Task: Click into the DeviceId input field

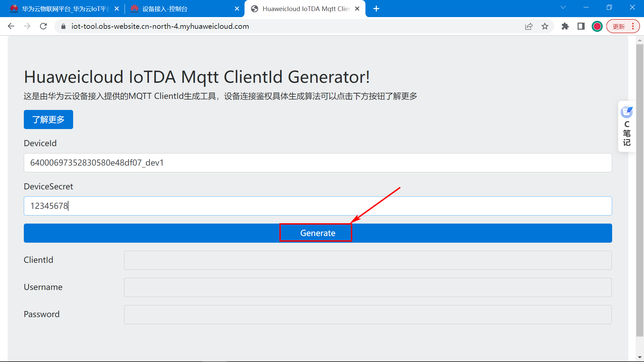Action: click(x=318, y=163)
